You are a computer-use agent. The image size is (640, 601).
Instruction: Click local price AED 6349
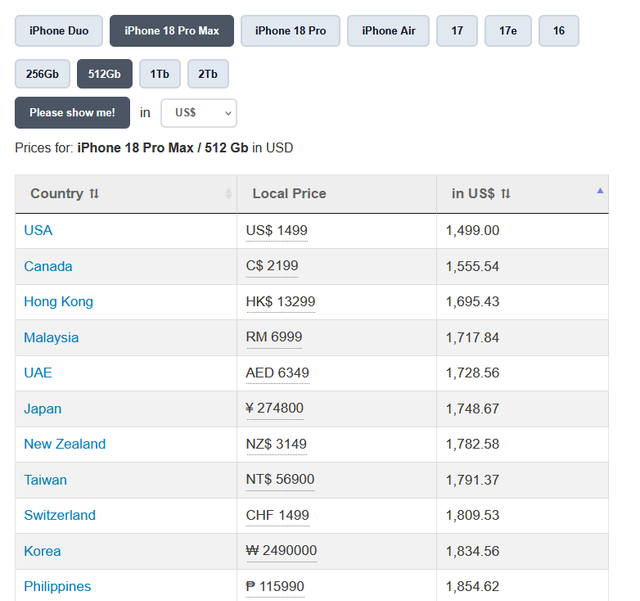[x=277, y=373]
